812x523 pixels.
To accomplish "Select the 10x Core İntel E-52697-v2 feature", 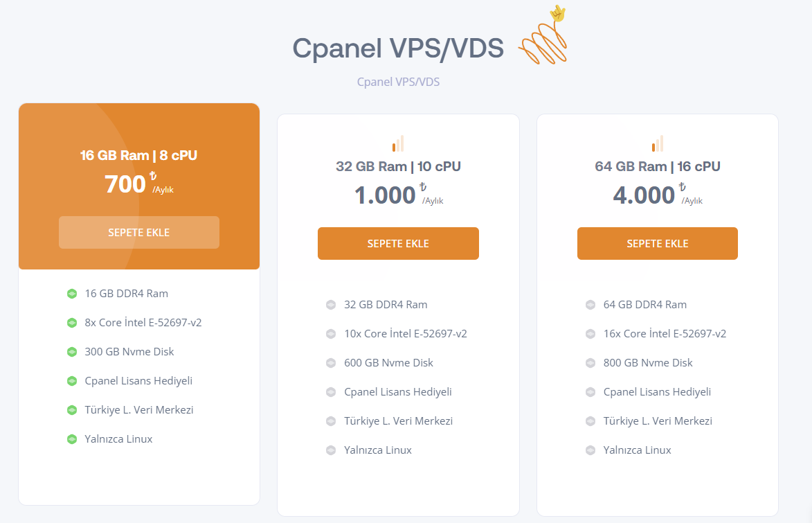I will (x=406, y=334).
